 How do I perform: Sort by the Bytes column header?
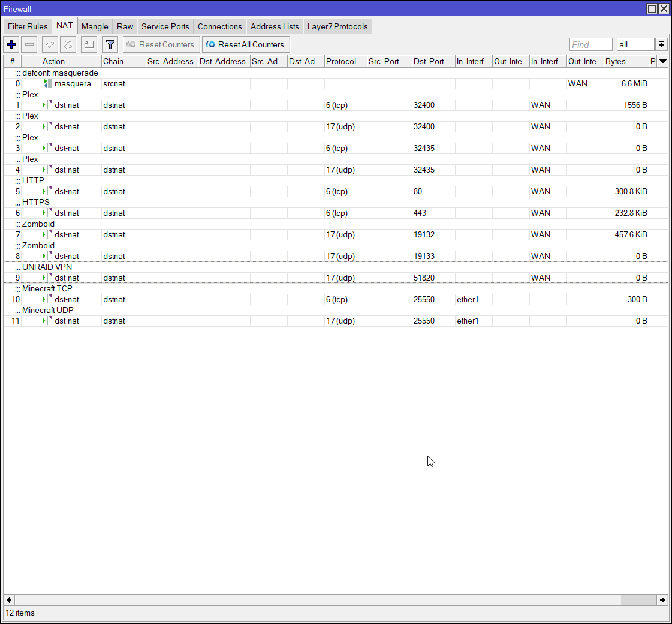coord(626,61)
